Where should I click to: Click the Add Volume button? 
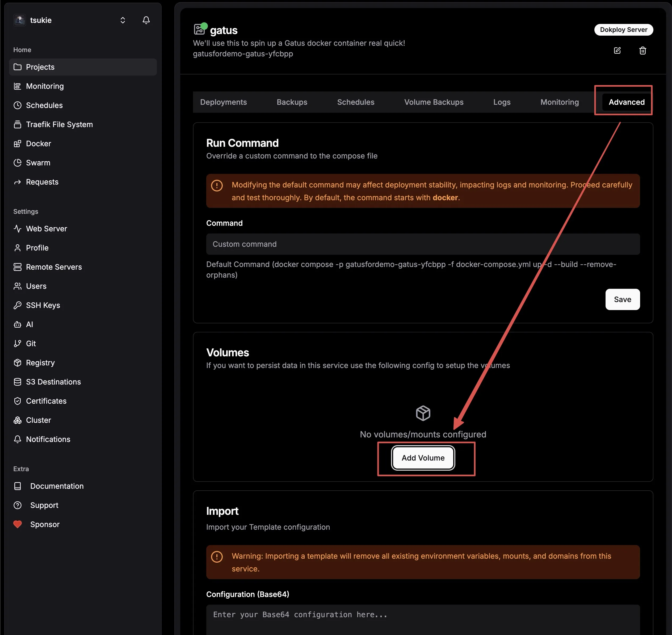423,458
